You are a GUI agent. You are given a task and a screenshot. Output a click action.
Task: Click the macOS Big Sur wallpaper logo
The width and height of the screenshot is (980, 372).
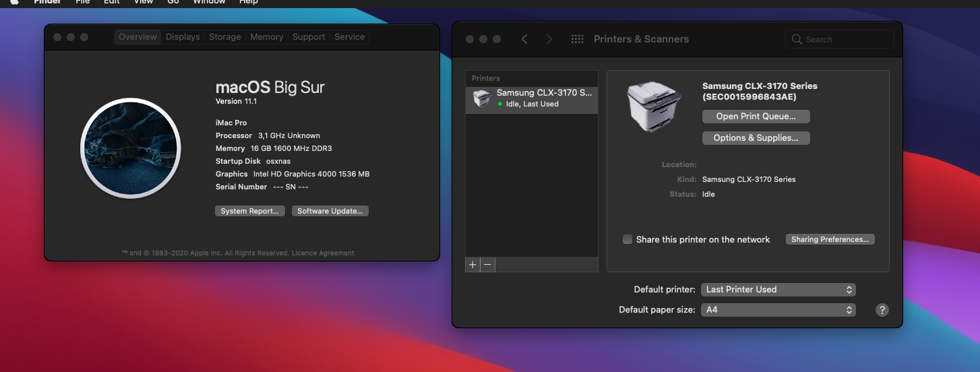(x=129, y=150)
